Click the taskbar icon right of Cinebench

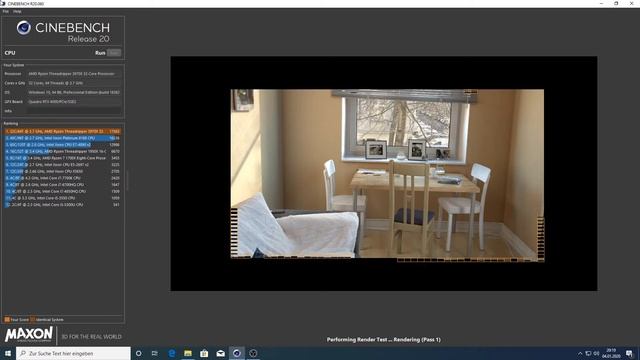253,353
